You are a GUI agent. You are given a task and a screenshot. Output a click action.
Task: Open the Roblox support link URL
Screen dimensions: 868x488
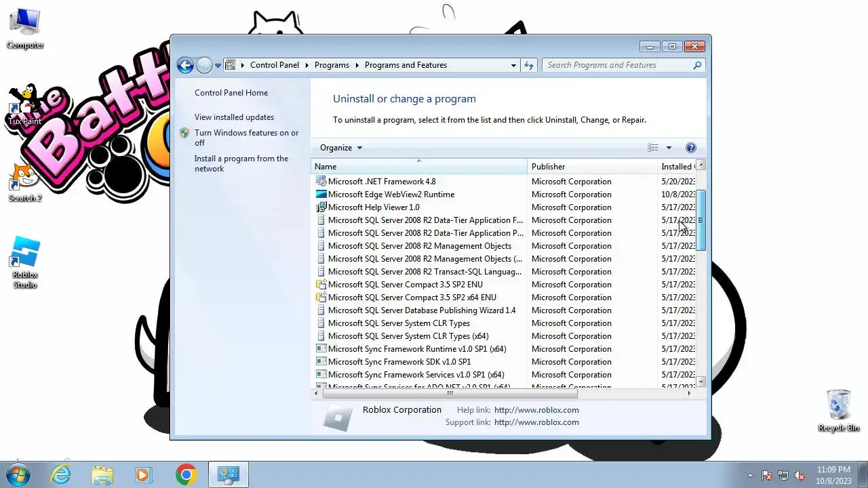pos(536,422)
